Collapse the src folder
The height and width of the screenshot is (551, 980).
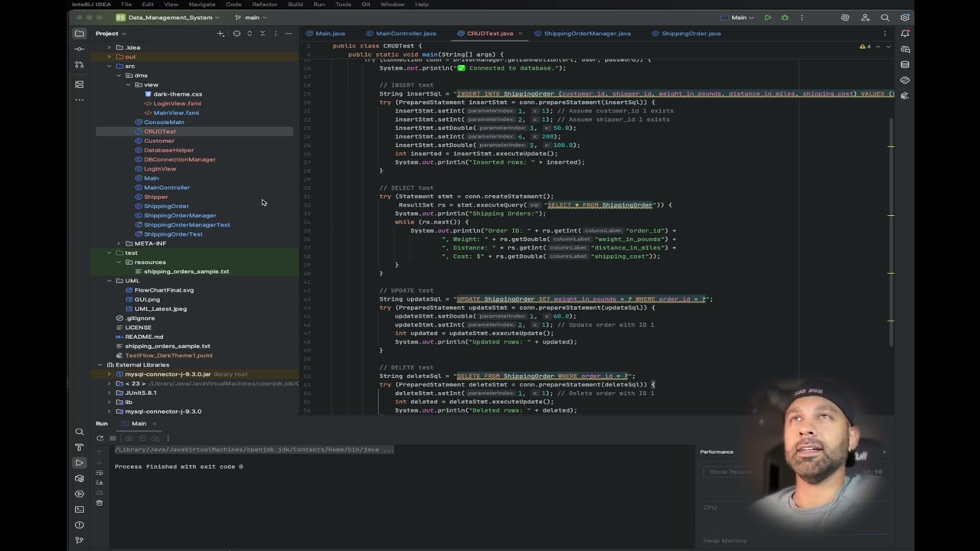tap(109, 66)
